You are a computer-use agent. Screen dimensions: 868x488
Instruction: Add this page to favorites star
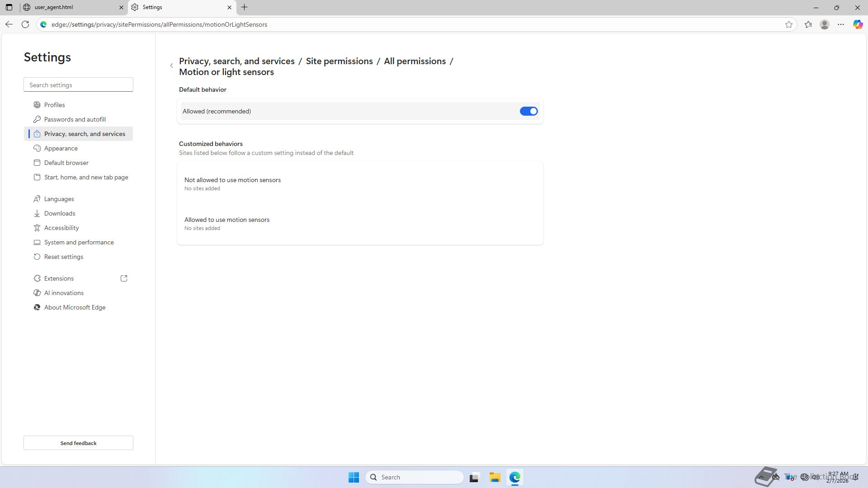coord(788,24)
